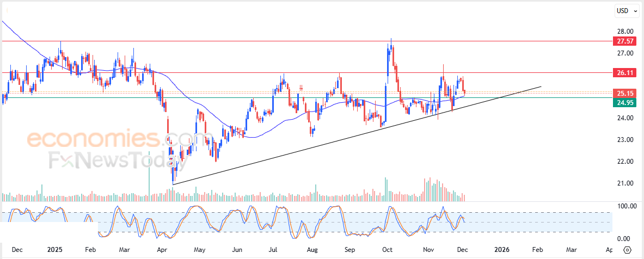Click the Apr month label after Mar 2025
The width and height of the screenshot is (644, 259).
click(x=162, y=250)
